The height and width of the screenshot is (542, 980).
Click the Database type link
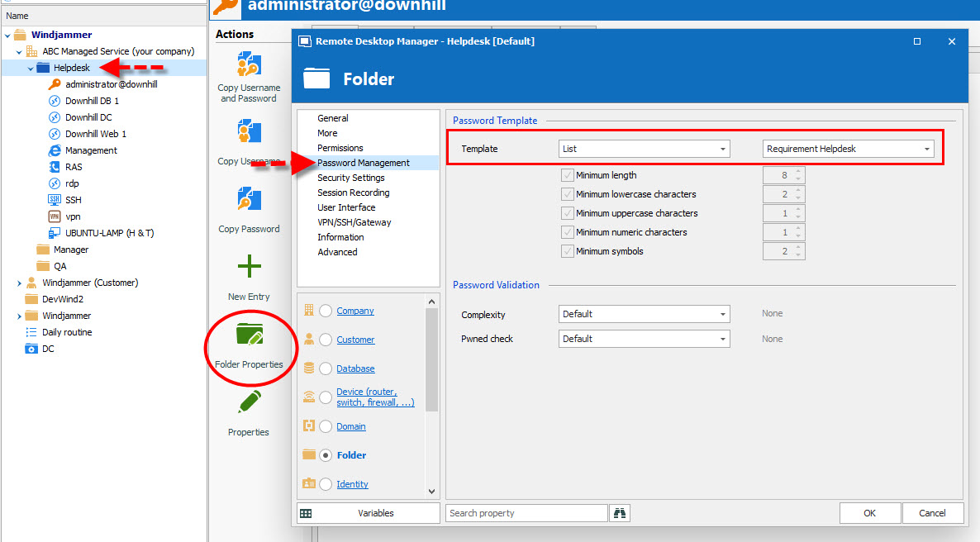click(355, 368)
